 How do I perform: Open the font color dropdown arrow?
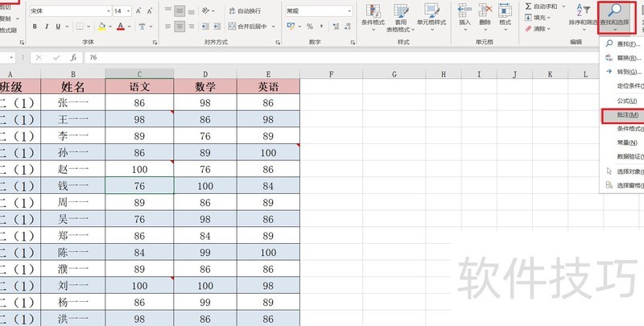(130, 27)
